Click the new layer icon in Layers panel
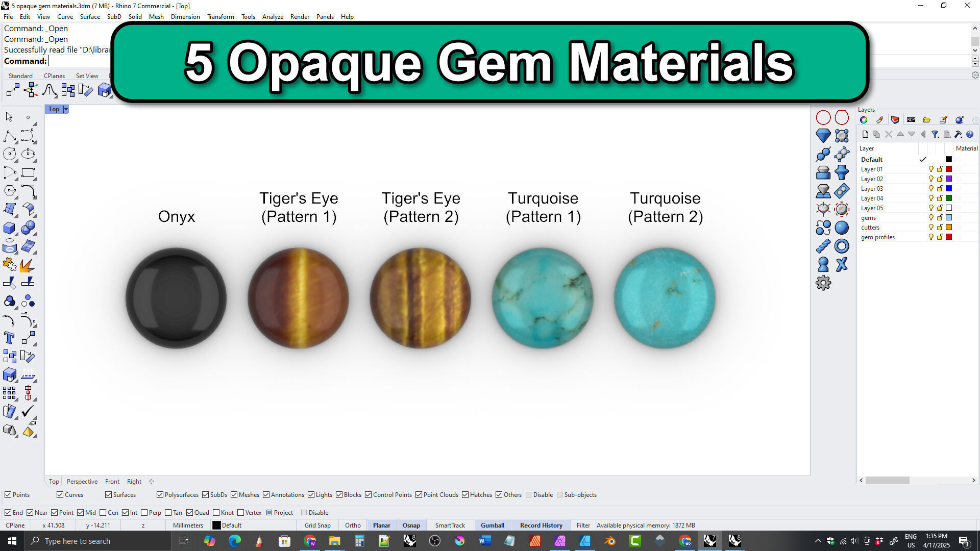The image size is (980, 551). [x=865, y=135]
